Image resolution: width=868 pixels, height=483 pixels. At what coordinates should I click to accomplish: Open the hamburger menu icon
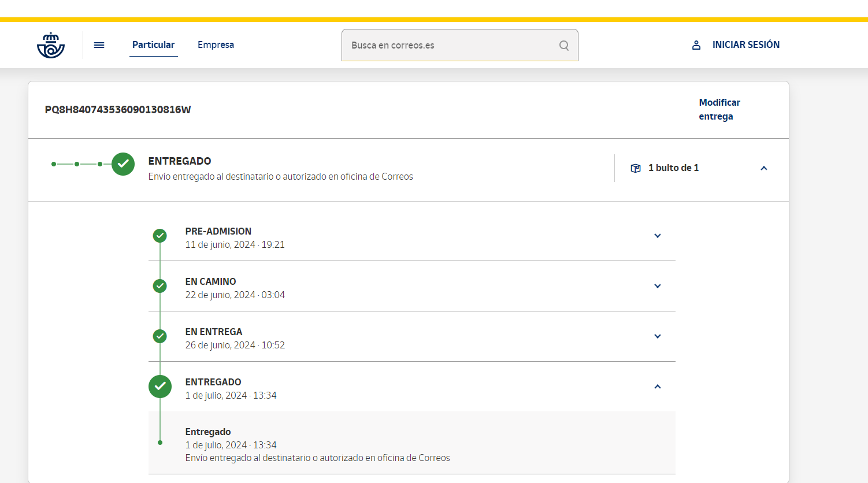tap(99, 45)
